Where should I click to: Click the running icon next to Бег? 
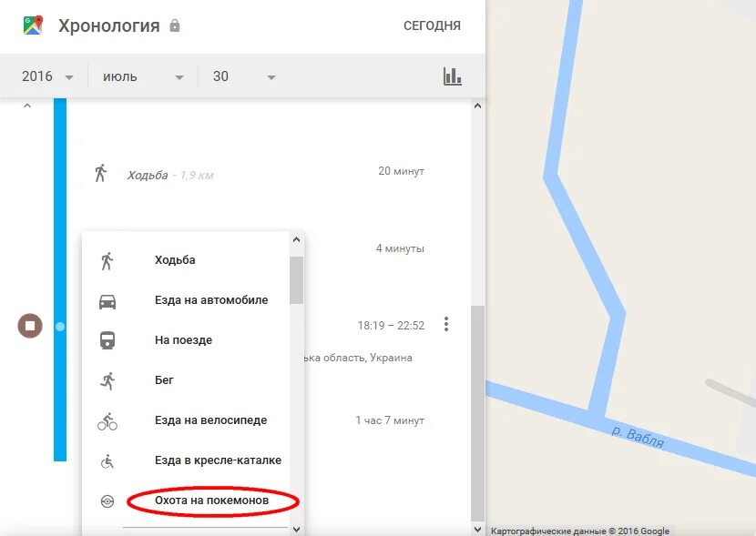108,379
